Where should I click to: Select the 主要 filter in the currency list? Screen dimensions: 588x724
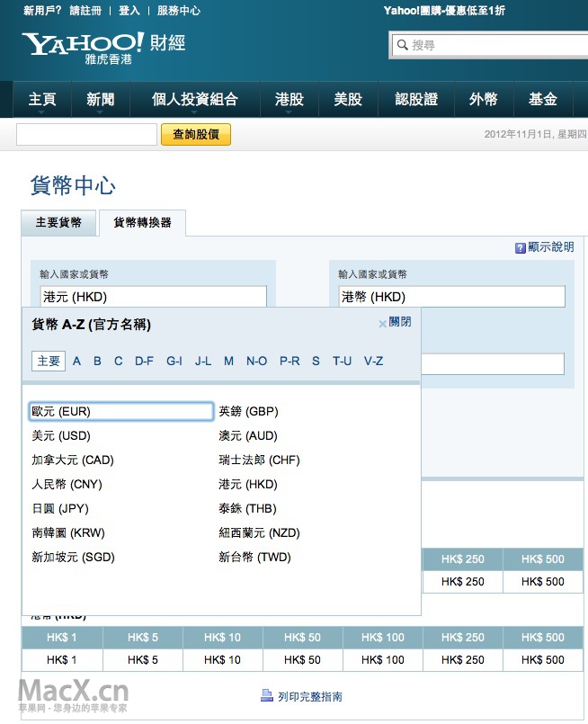pyautogui.click(x=49, y=361)
